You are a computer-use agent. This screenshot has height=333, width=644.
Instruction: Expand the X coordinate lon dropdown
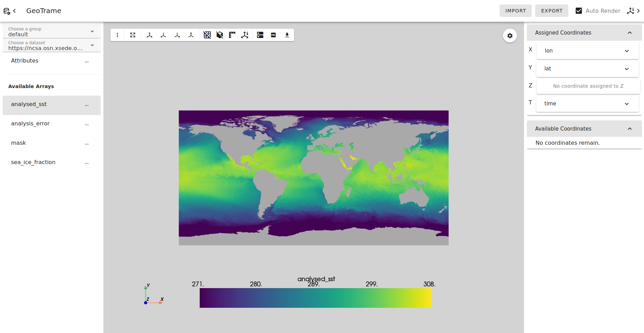pyautogui.click(x=587, y=51)
